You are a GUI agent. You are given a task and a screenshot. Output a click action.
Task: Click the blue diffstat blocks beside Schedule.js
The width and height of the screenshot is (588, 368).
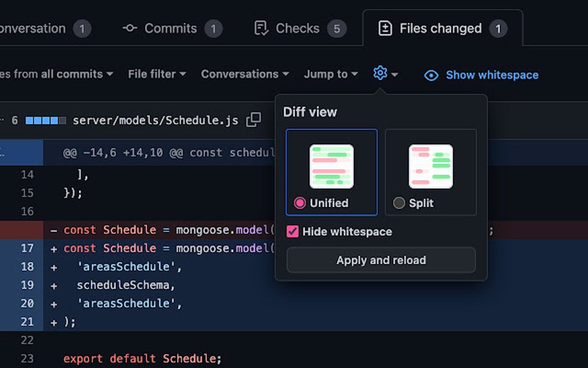[44, 120]
